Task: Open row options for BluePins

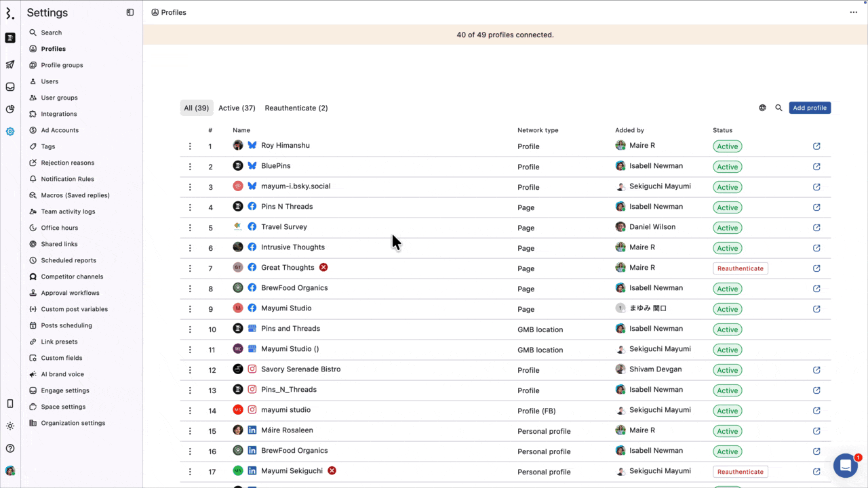Action: click(190, 167)
